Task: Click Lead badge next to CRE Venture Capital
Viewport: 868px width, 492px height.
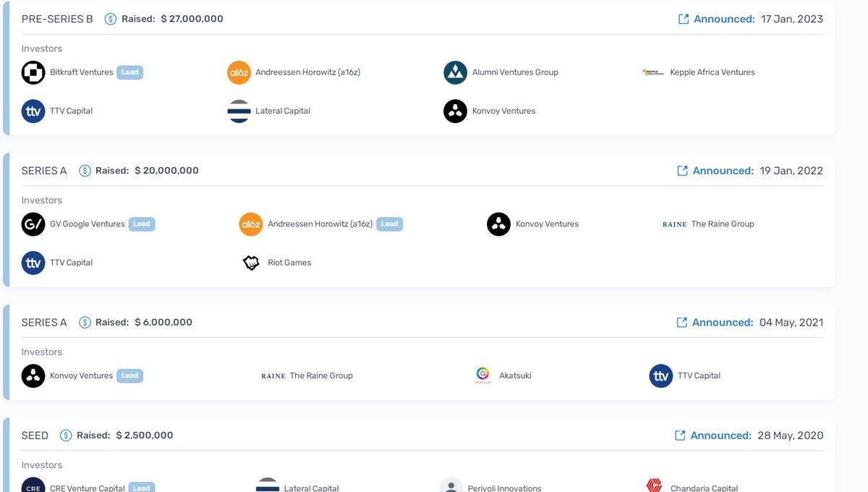Action: (x=142, y=488)
